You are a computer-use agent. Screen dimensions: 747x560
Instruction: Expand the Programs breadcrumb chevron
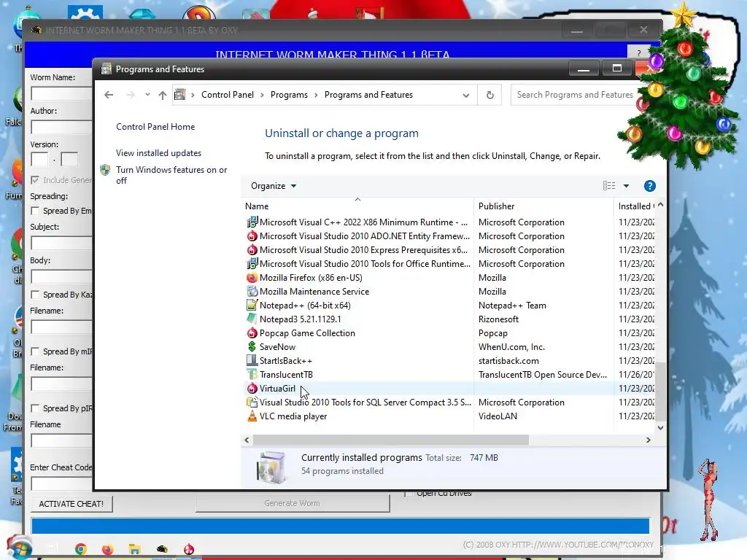coord(316,95)
